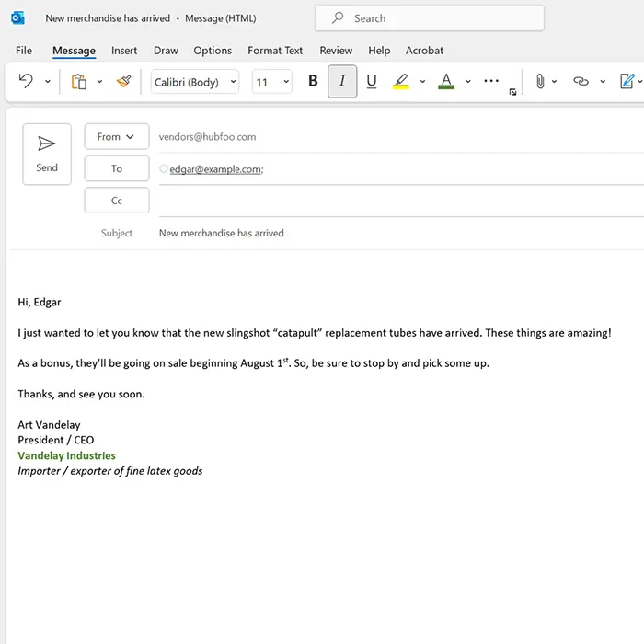Open the From account dropdown
644x644 pixels.
117,136
